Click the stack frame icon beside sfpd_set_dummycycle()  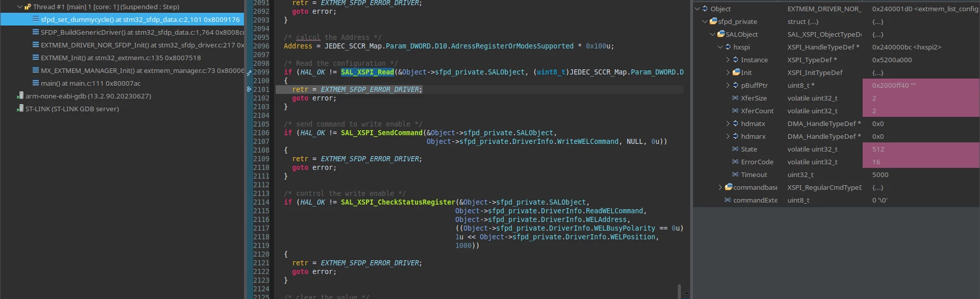tap(36, 19)
